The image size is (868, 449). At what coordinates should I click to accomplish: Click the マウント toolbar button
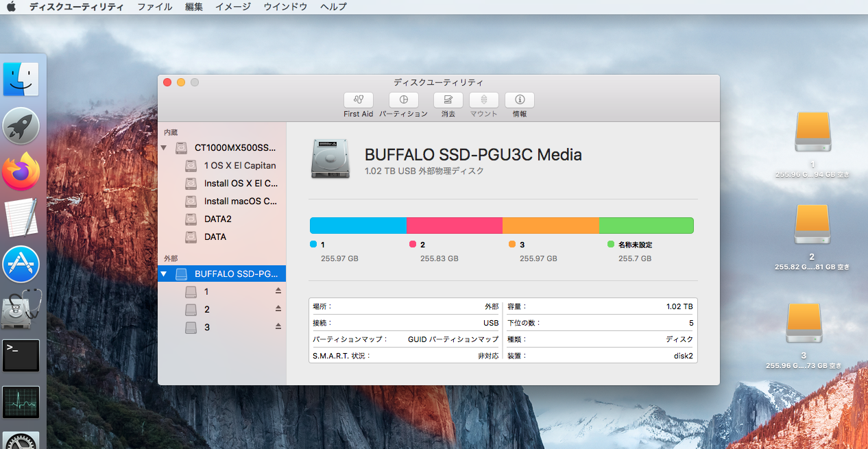pos(484,100)
